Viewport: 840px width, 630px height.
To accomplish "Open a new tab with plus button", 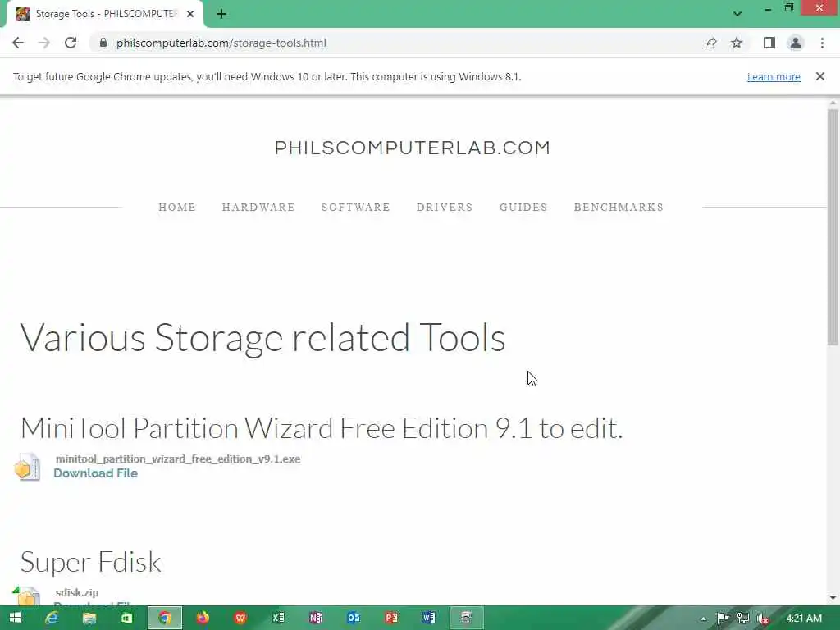I will [221, 14].
